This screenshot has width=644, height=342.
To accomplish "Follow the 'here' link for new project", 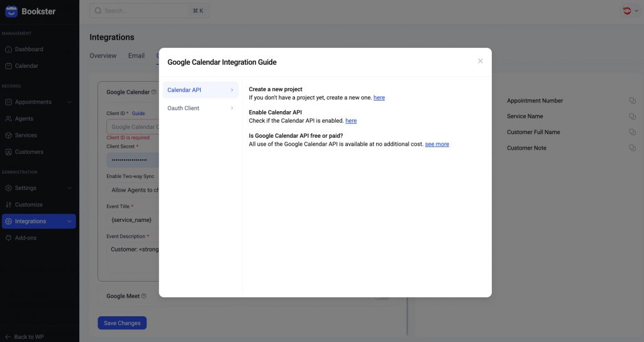I will coord(379,97).
